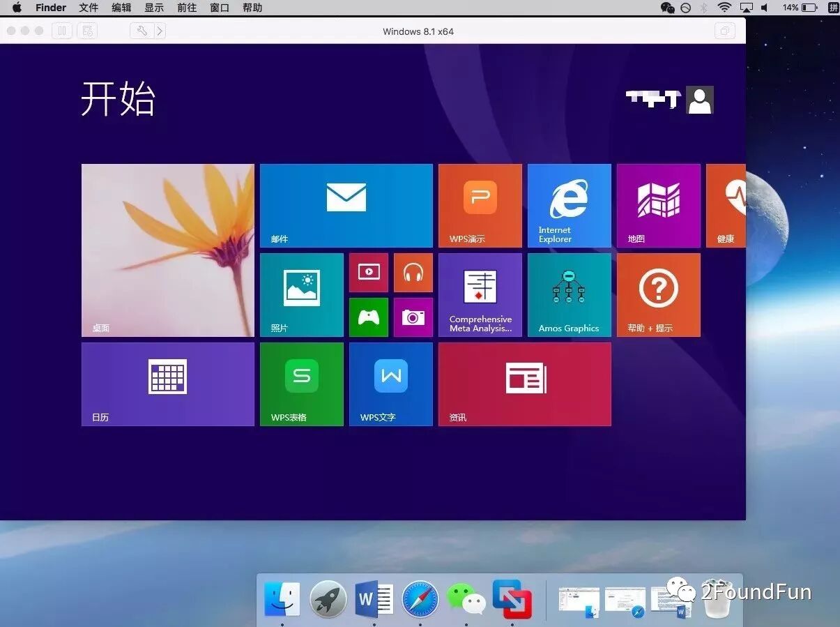Open the 帮助 + 提示 Help tile
Image resolution: width=840 pixels, height=627 pixels.
[x=659, y=295]
